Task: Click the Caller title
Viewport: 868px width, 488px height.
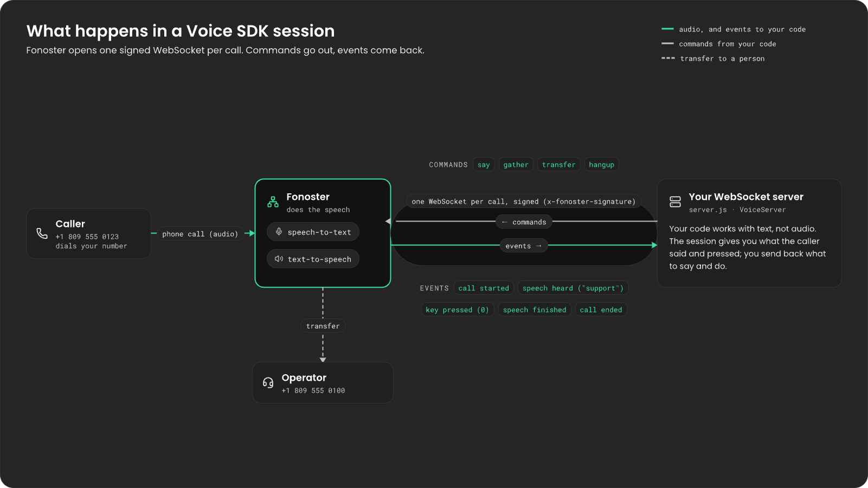Action: 70,224
